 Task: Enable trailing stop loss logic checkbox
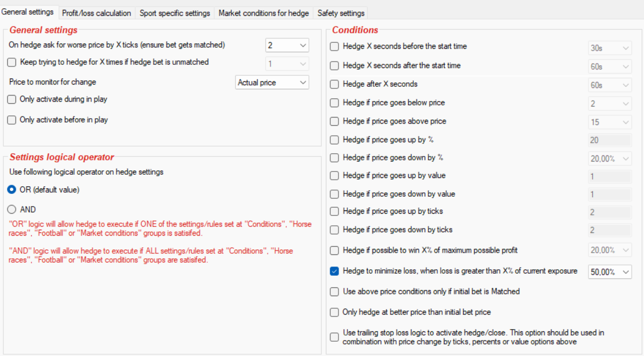click(335, 337)
